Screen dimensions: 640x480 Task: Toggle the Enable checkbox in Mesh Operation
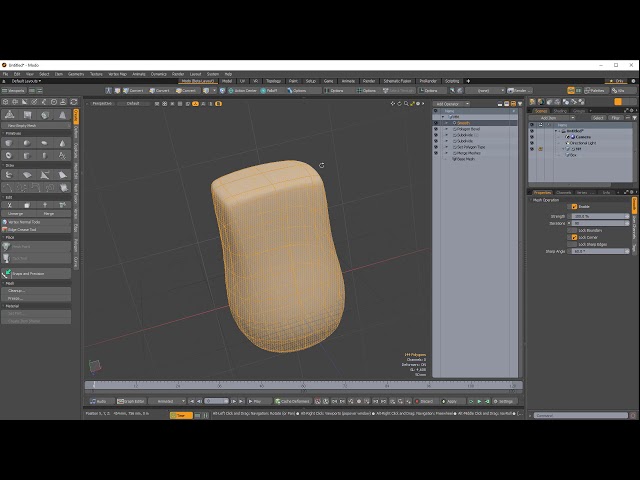point(574,207)
